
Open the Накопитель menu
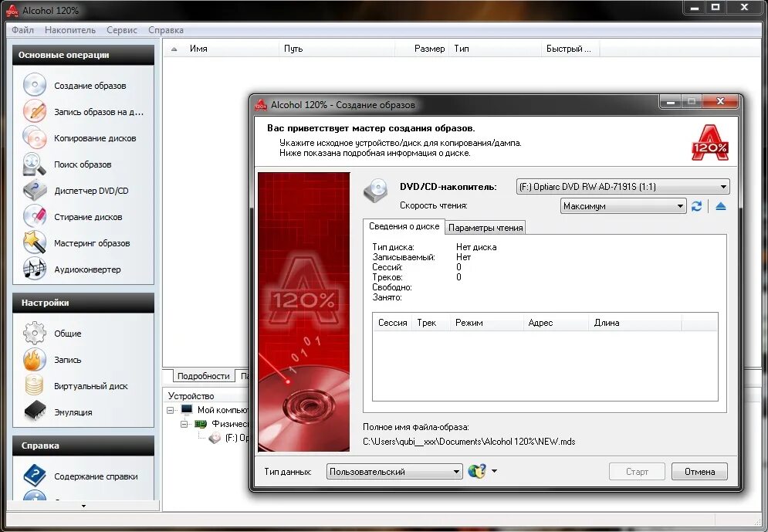coord(70,30)
